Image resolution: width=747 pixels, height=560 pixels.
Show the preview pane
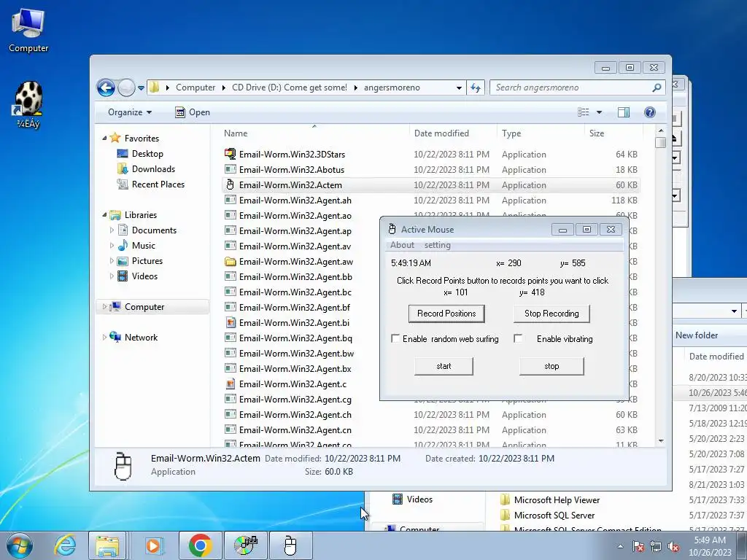pos(624,112)
